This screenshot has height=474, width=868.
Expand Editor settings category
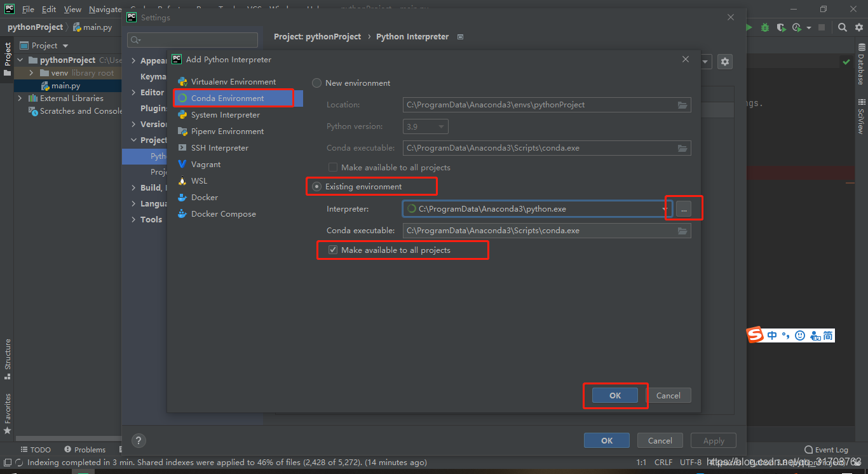133,93
